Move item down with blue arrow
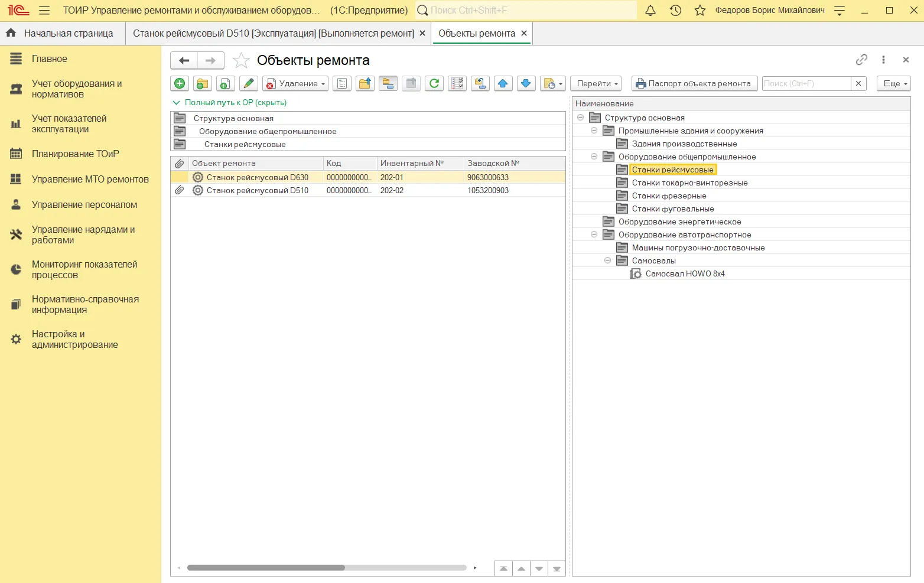Viewport: 924px width, 583px height. coord(526,83)
